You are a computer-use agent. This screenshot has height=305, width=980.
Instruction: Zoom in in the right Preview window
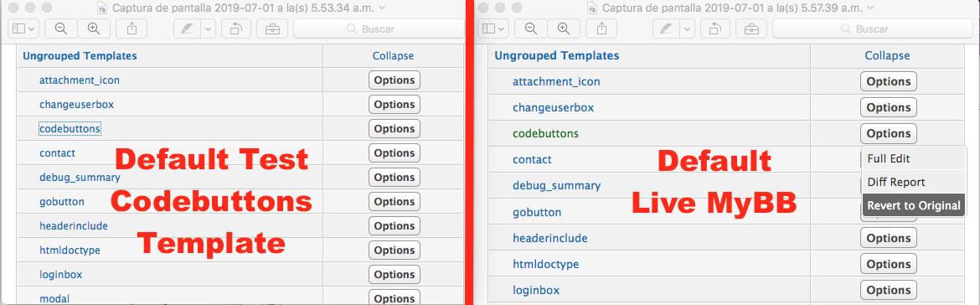pyautogui.click(x=564, y=28)
